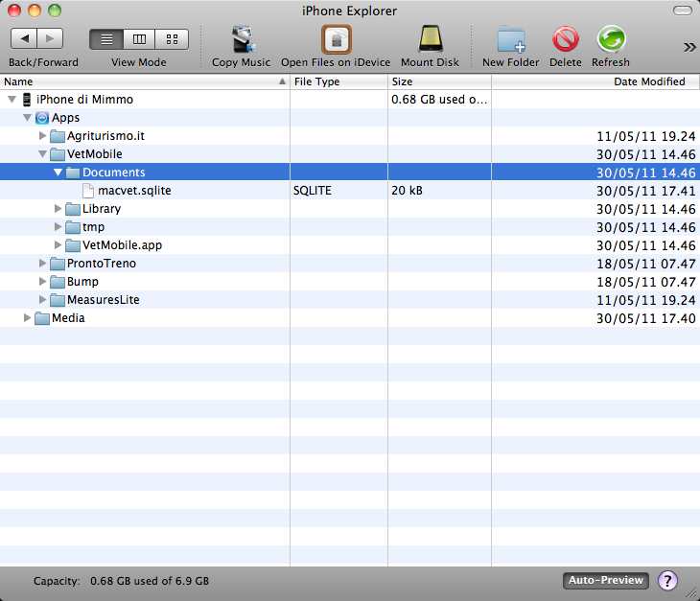Expand the tmp folder triangle

[x=58, y=226]
